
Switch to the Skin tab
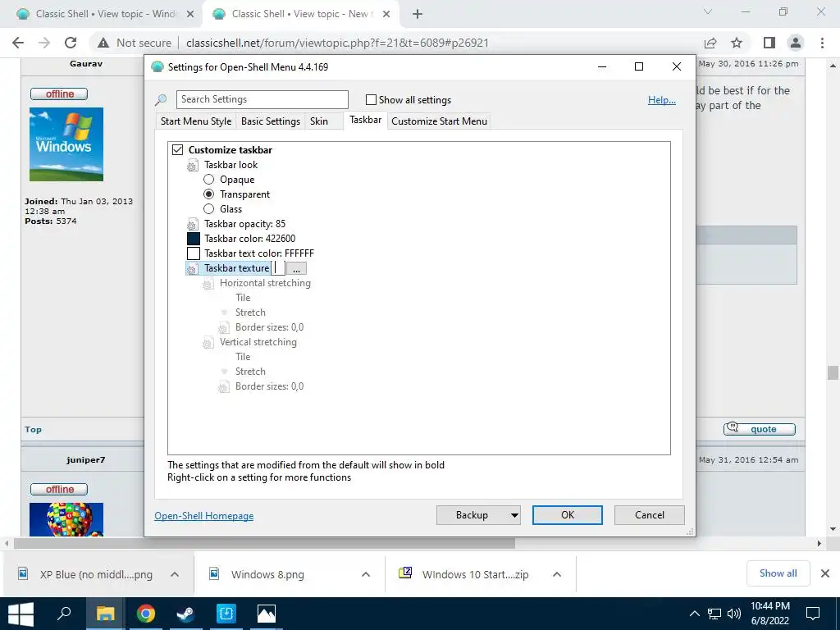[x=319, y=121]
